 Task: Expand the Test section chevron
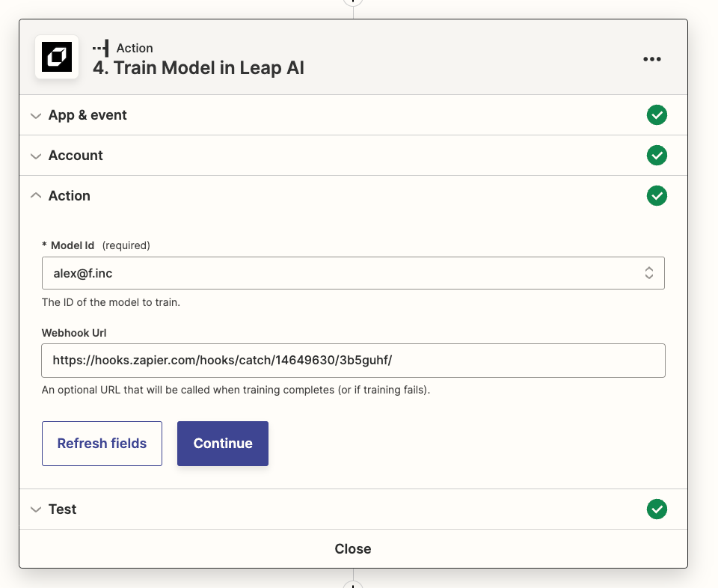[35, 509]
